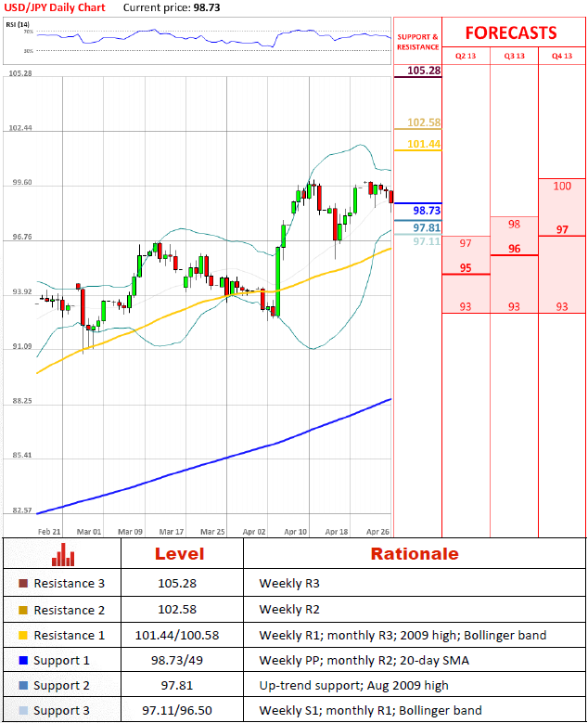Click the 'Support 1' row label
The image size is (588, 723).
(x=62, y=661)
